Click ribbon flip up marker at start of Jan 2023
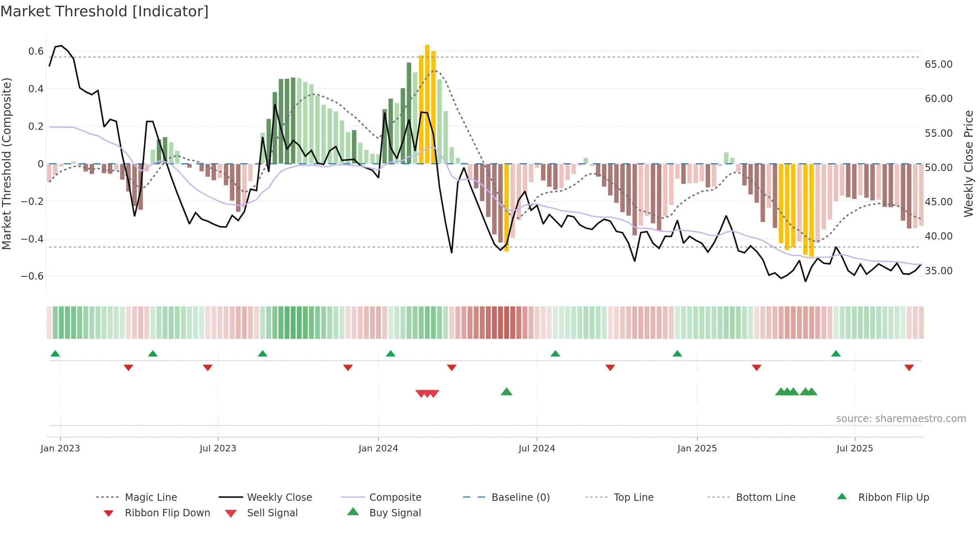Viewport: 980px width, 551px height. click(x=55, y=353)
